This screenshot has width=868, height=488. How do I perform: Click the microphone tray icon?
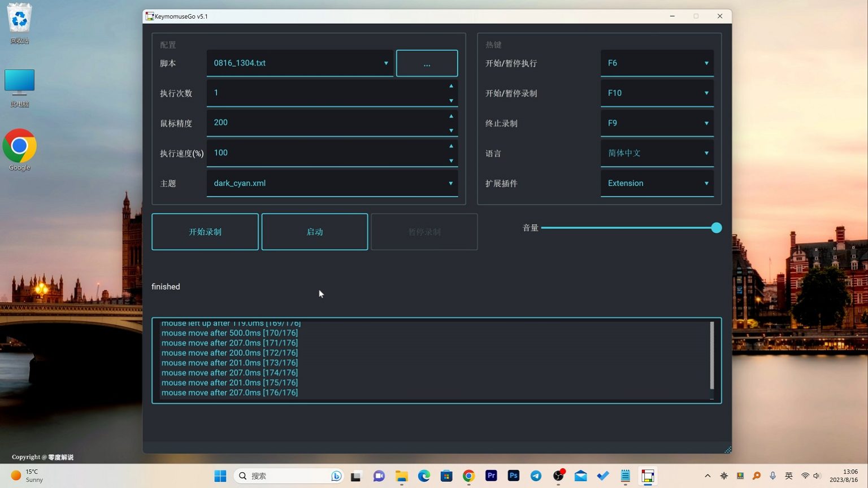(772, 476)
